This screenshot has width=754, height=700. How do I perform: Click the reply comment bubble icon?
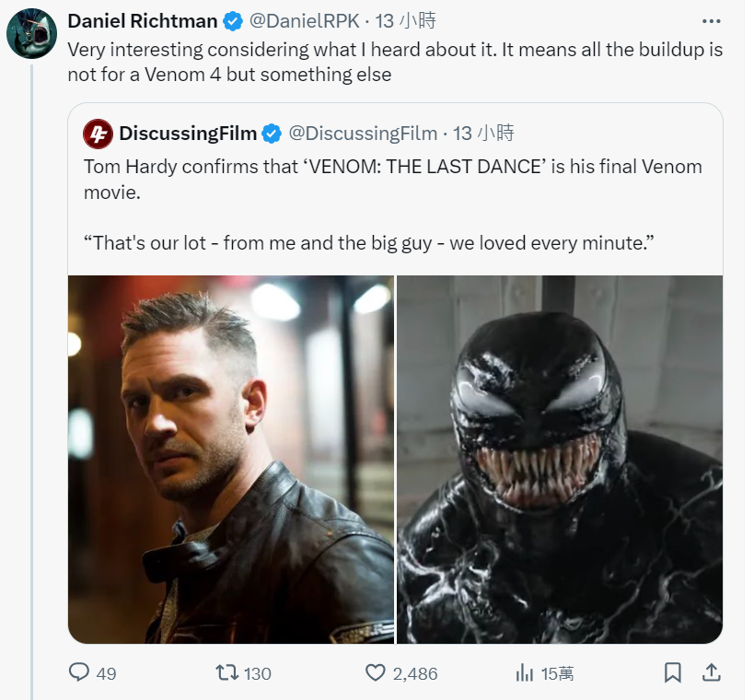80,673
